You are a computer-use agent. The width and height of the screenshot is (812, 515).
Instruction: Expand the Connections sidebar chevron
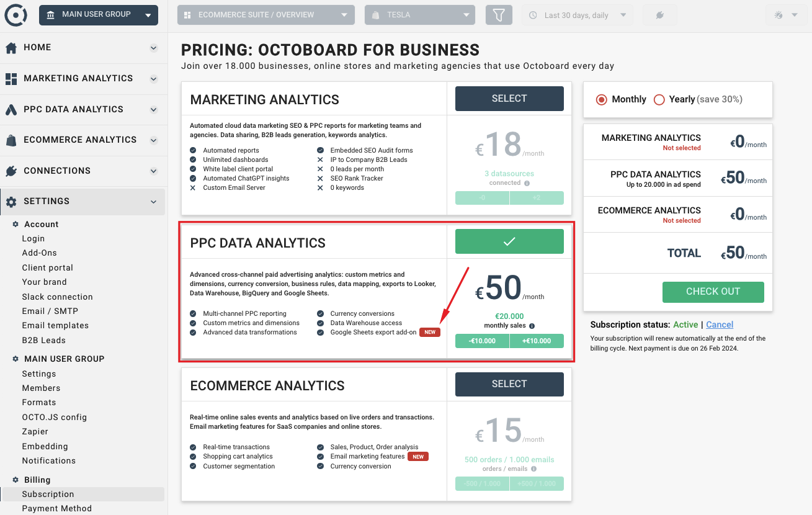(x=154, y=171)
